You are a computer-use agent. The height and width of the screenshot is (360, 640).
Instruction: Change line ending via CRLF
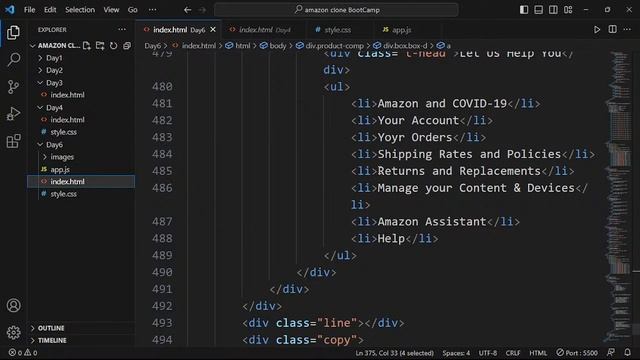513,353
